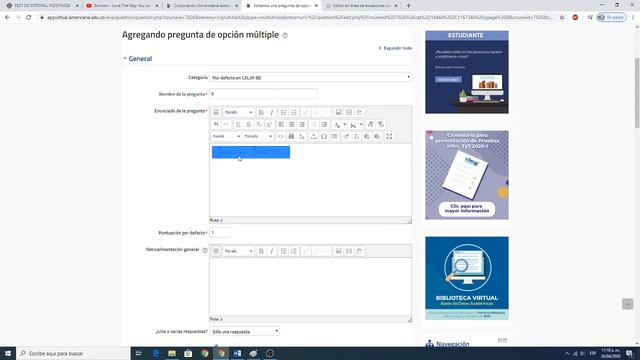Switch to Editor en línea de ecuaciones tab
This screenshot has height=360, width=640.
pyautogui.click(x=361, y=6)
